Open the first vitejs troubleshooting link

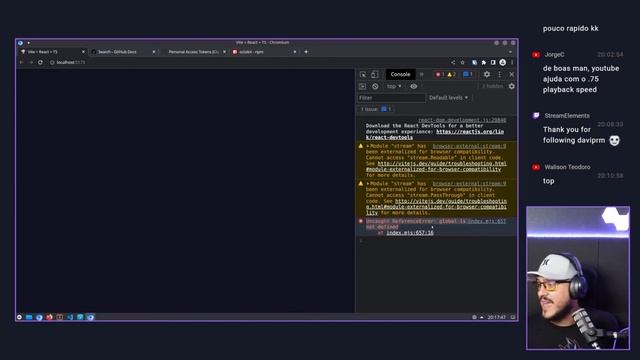[x=436, y=166]
